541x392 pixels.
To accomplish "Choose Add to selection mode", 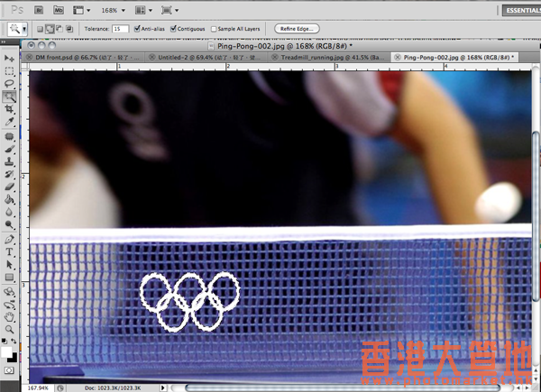I will tap(50, 29).
